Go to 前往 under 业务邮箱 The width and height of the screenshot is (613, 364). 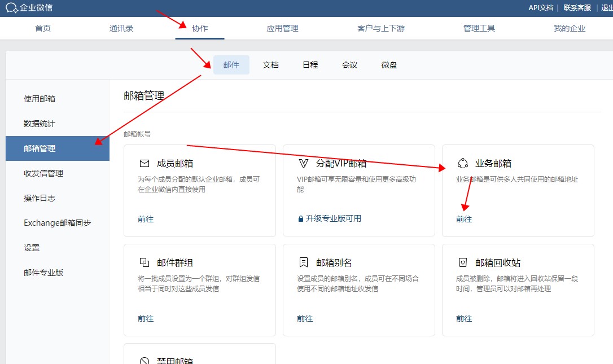coord(464,219)
